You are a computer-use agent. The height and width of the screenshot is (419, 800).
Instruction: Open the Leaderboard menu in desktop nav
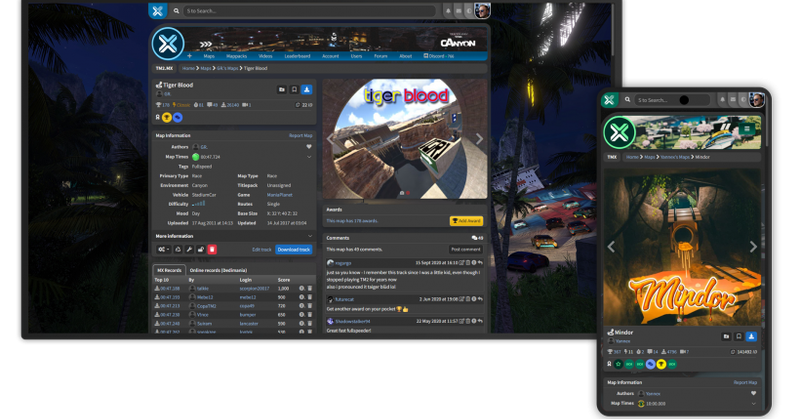[297, 56]
